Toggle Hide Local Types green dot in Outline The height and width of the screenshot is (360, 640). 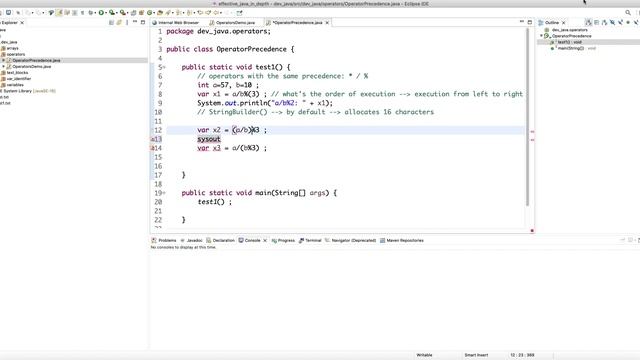(628, 22)
